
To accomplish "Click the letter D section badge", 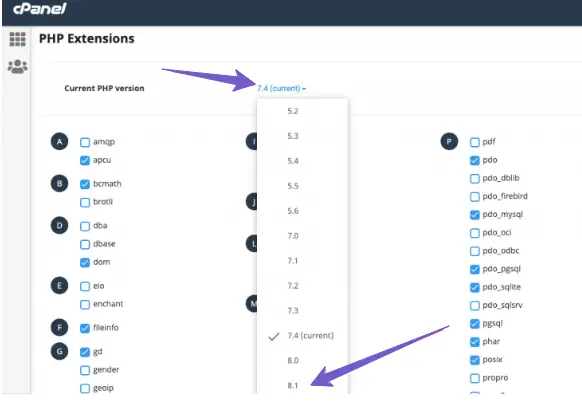I will click(59, 225).
